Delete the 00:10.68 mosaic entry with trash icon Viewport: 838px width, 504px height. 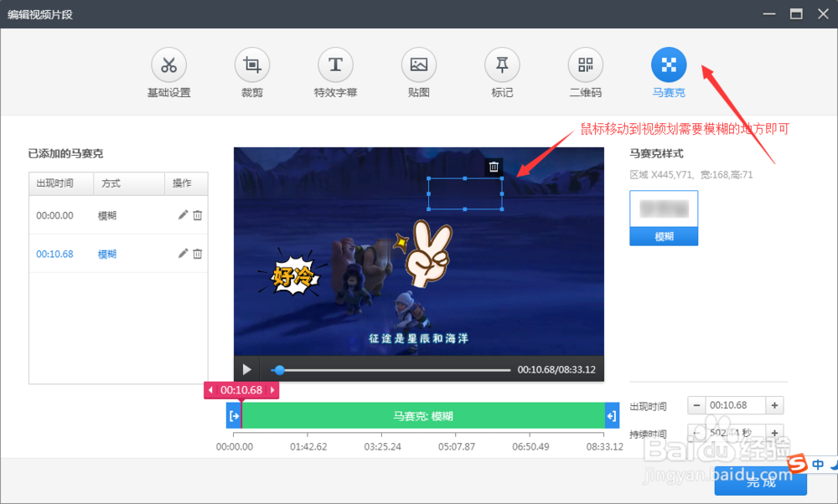(195, 254)
